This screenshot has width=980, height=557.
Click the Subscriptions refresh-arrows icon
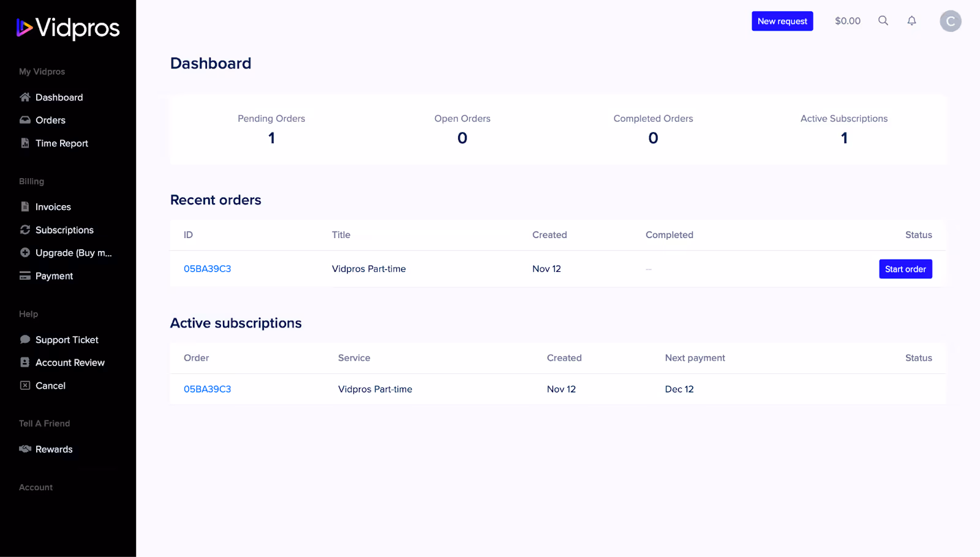coord(25,230)
